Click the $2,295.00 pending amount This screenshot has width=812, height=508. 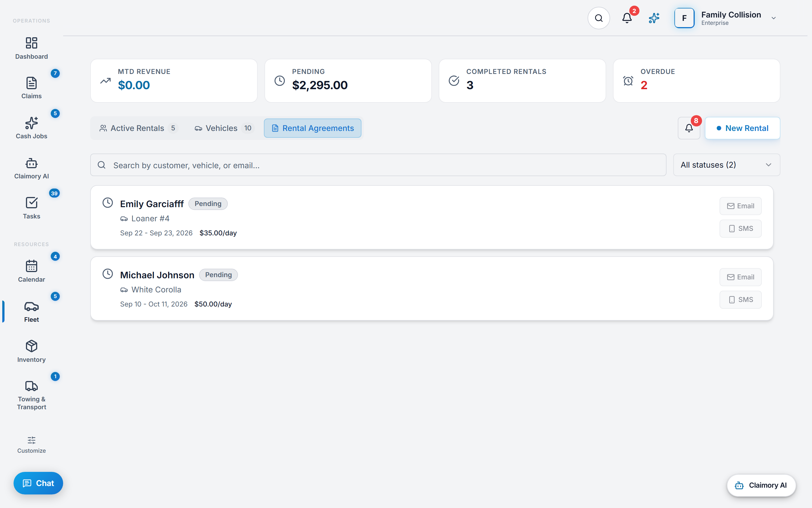point(320,85)
